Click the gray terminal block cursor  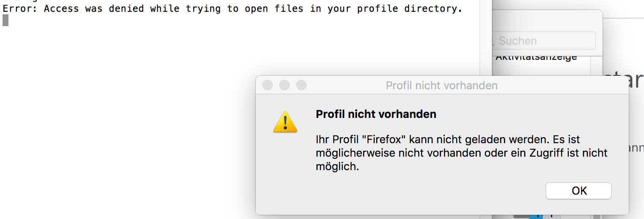[x=5, y=20]
